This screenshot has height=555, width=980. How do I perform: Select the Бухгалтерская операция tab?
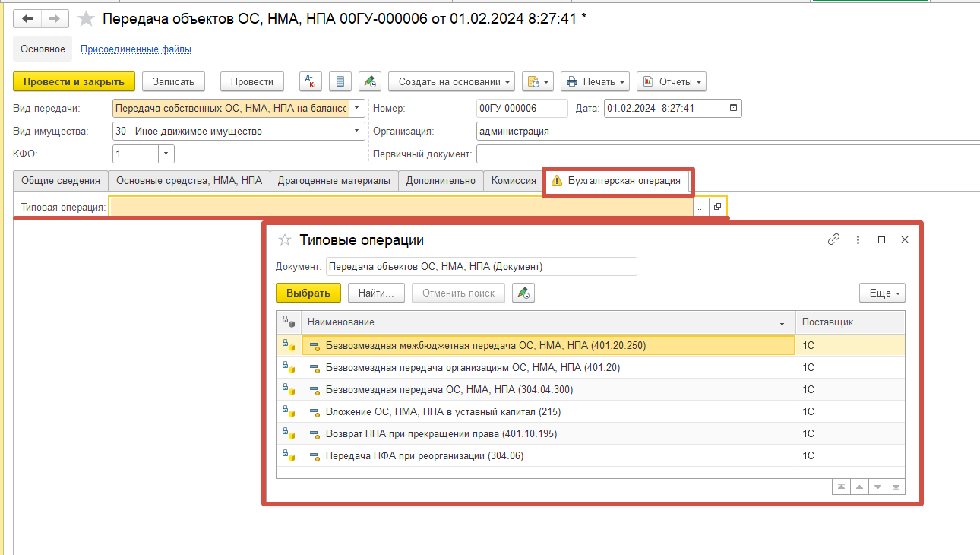tap(616, 181)
